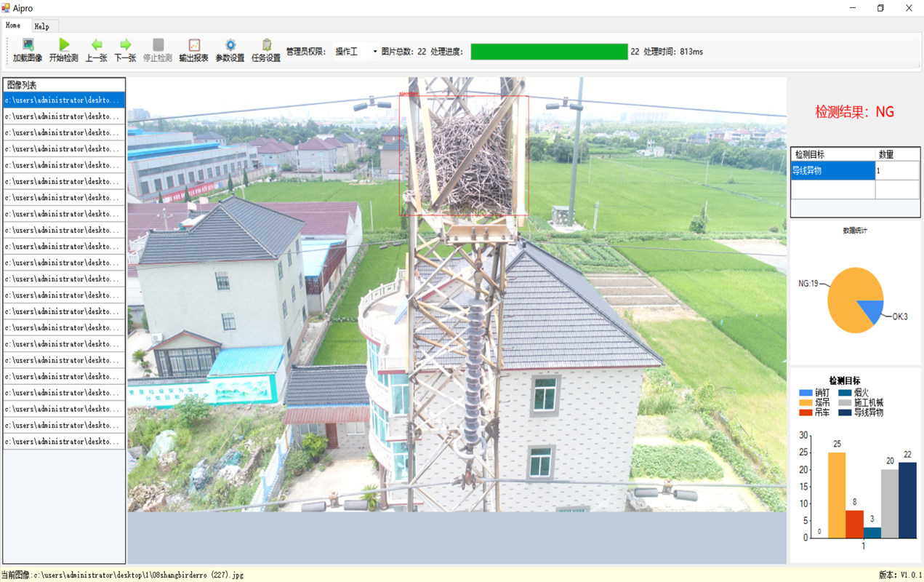Image resolution: width=924 pixels, height=582 pixels.
Task: Click the 检测目标 column header
Action: 832,154
